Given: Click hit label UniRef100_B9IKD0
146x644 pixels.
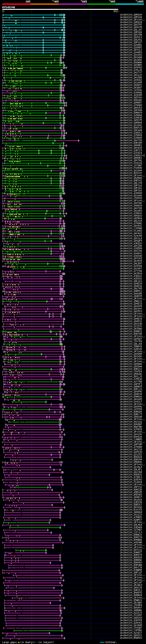Looking at the screenshot, I should (x=131, y=357).
